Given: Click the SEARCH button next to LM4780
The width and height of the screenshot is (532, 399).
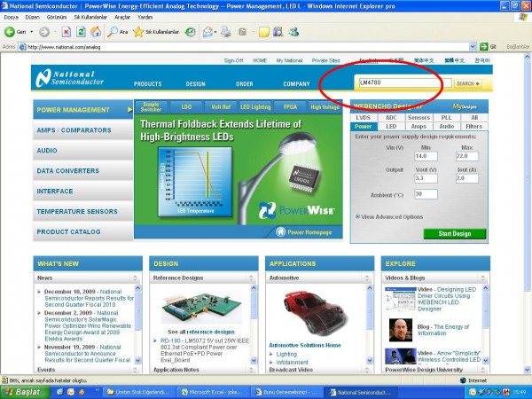Looking at the screenshot, I should pyautogui.click(x=467, y=84).
